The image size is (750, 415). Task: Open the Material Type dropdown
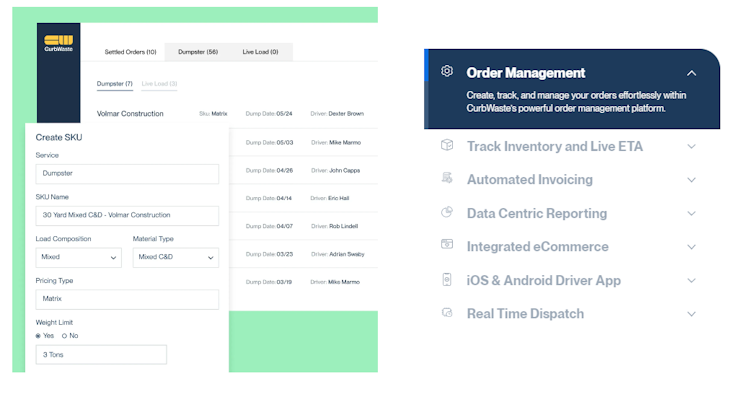coord(176,257)
